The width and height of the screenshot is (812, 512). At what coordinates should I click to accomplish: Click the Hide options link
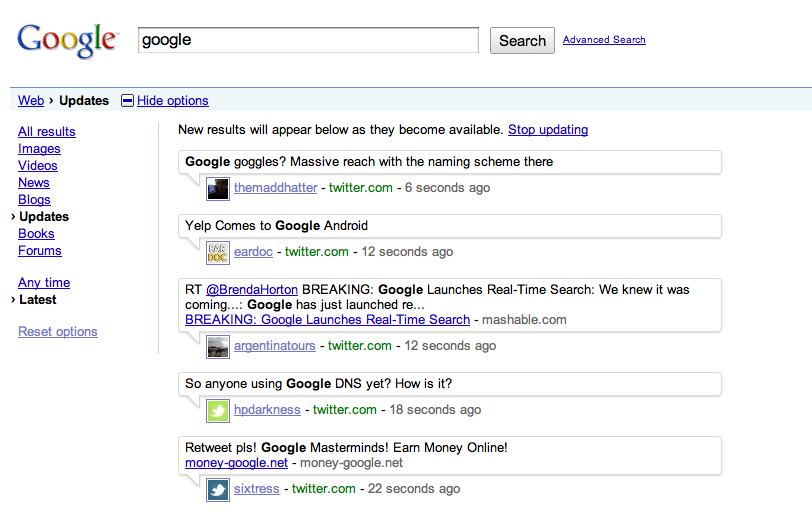pos(172,101)
